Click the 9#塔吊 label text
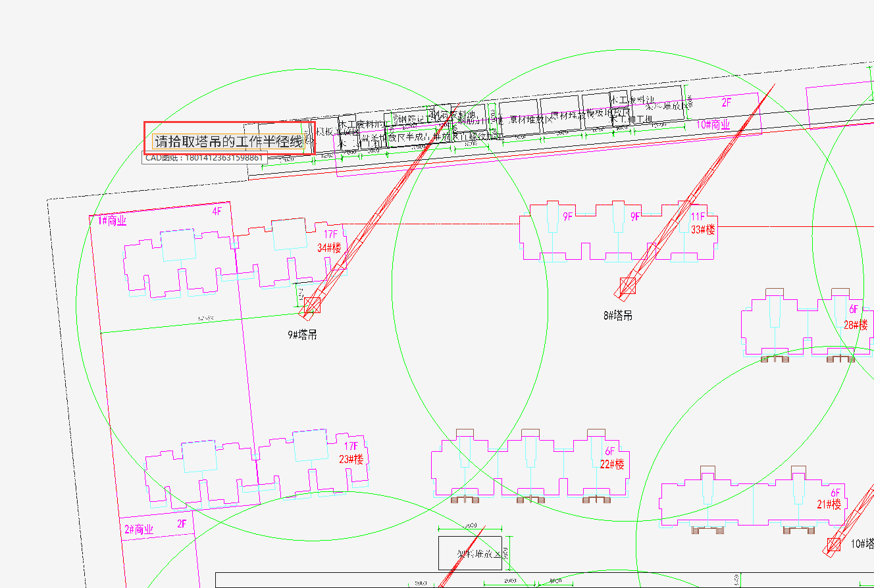874x588 pixels. click(x=303, y=335)
